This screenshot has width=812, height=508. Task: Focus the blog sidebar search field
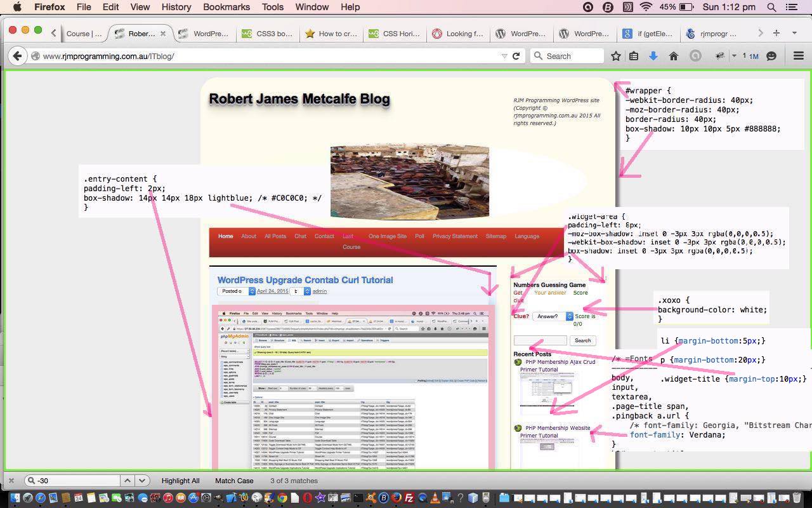click(540, 340)
